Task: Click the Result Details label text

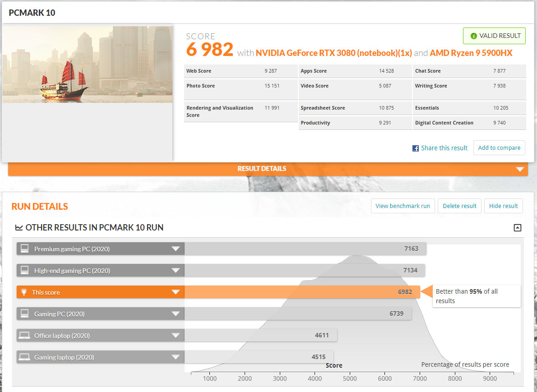Action: [262, 169]
